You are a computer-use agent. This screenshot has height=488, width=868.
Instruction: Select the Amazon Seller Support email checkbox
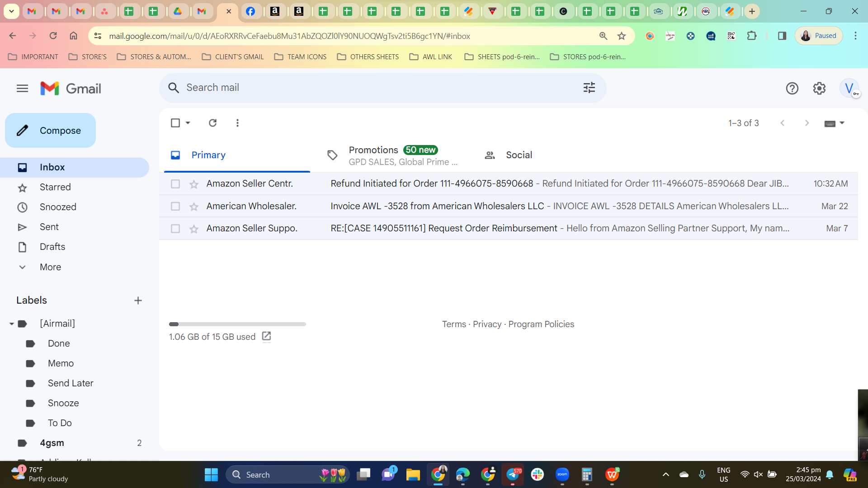click(x=175, y=229)
